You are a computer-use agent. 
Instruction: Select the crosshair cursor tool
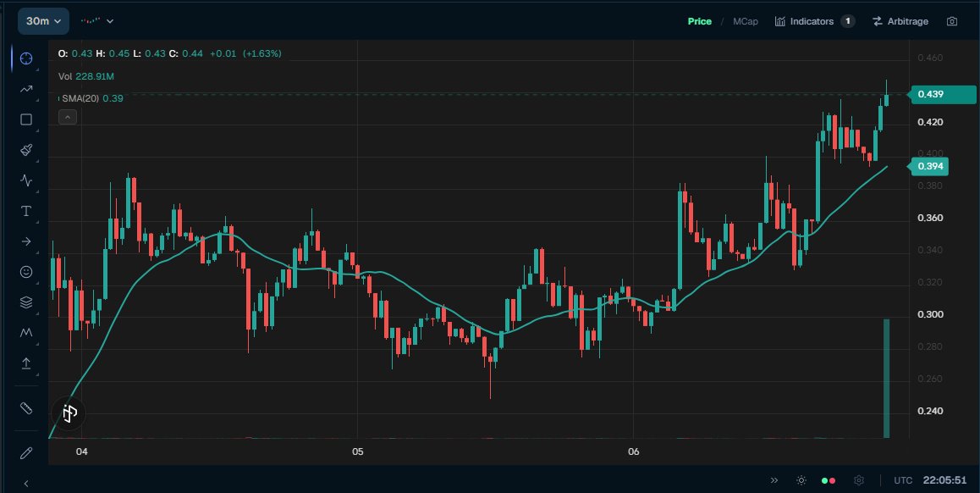(x=26, y=58)
